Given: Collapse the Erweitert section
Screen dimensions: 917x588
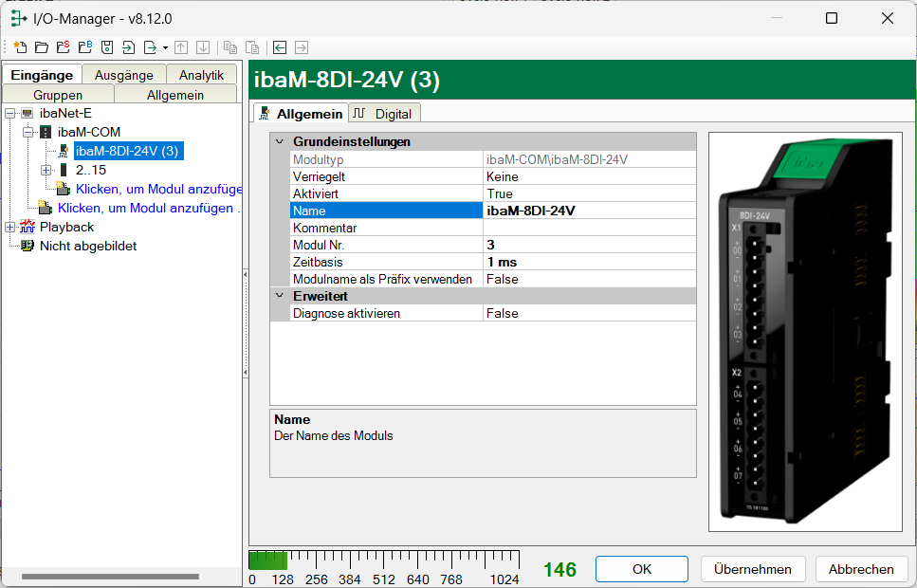Looking at the screenshot, I should pyautogui.click(x=280, y=296).
